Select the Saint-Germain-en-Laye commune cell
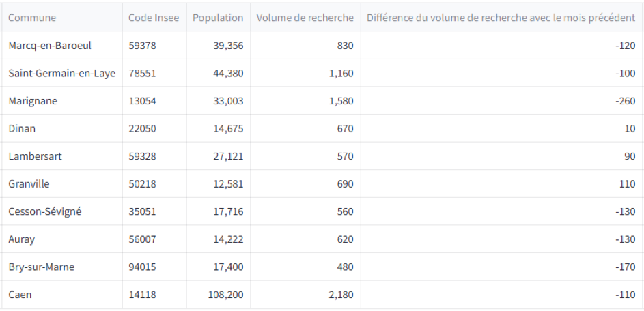Screen dimensions: 644x311 point(61,73)
